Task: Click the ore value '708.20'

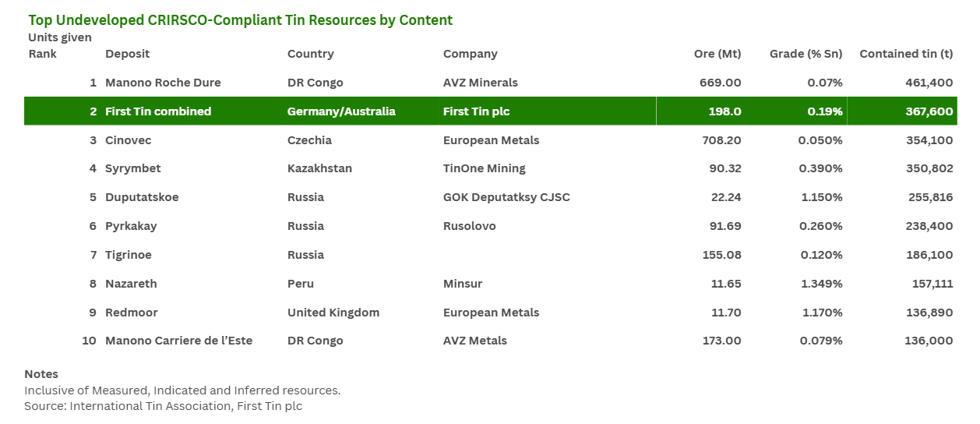Action: [x=721, y=140]
